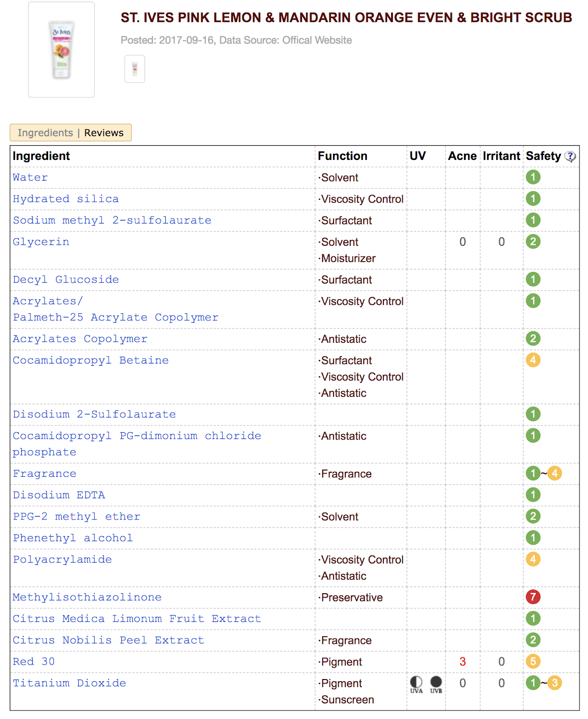Viewport: 588px width, 719px height.
Task: Open Cocamidopropyl PG-dimonium chloride phosphate link
Action: click(137, 444)
